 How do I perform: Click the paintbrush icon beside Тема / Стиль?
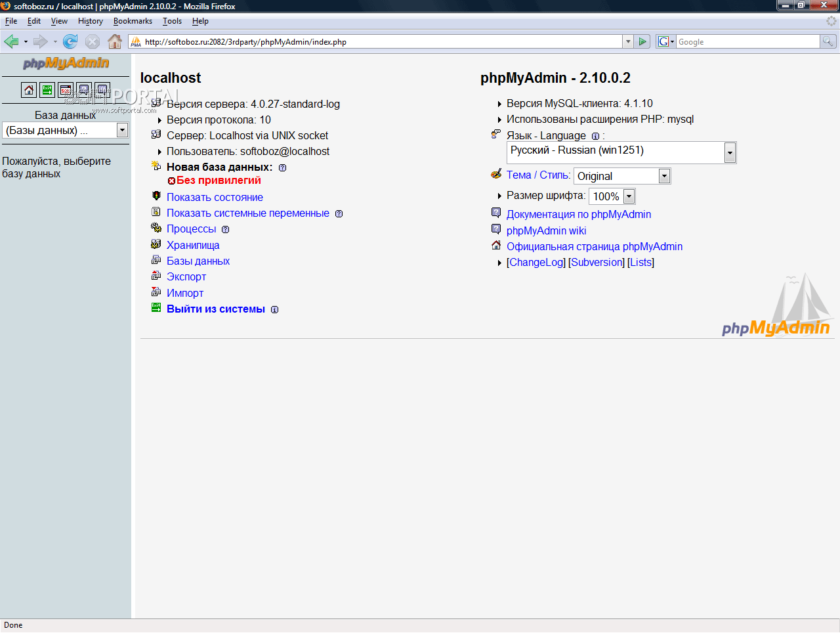(496, 174)
